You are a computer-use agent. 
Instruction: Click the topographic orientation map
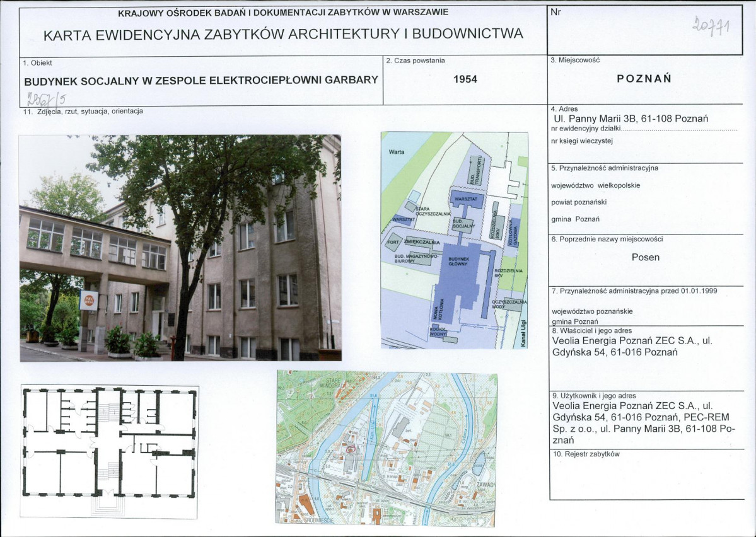386,448
